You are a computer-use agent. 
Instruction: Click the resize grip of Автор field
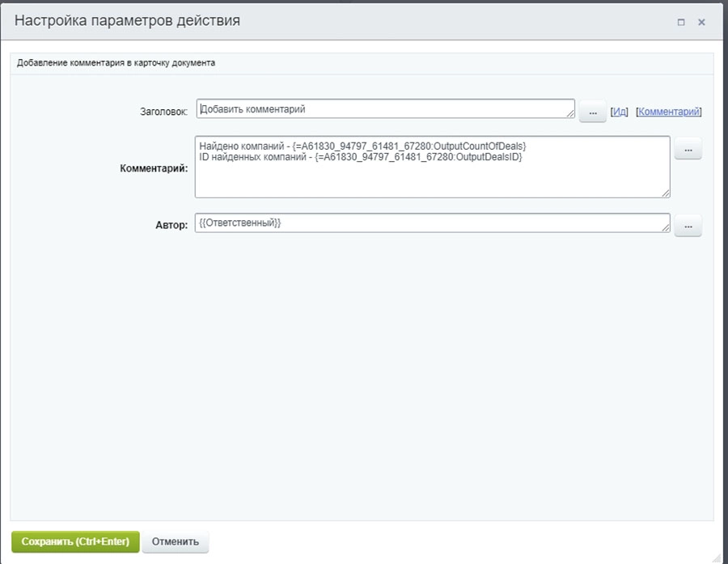click(x=667, y=229)
